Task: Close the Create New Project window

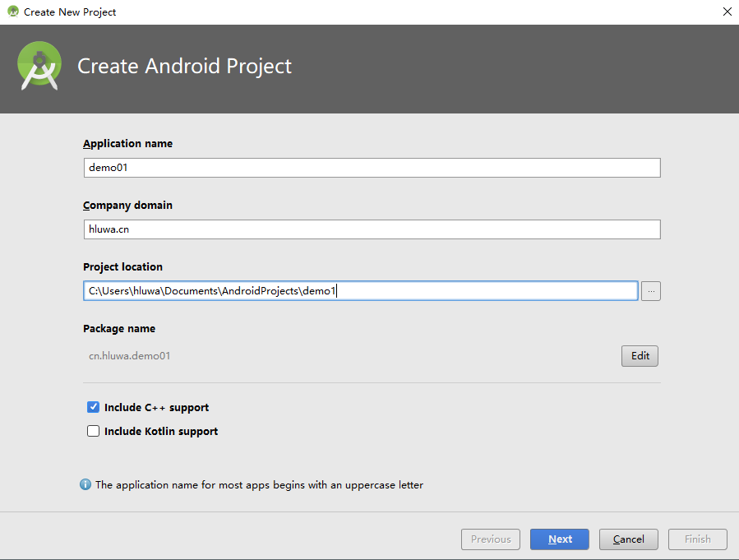Action: 727,12
